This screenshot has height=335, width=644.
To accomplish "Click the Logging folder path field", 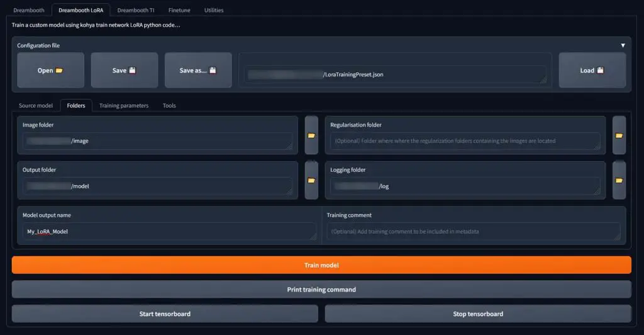I will [465, 186].
